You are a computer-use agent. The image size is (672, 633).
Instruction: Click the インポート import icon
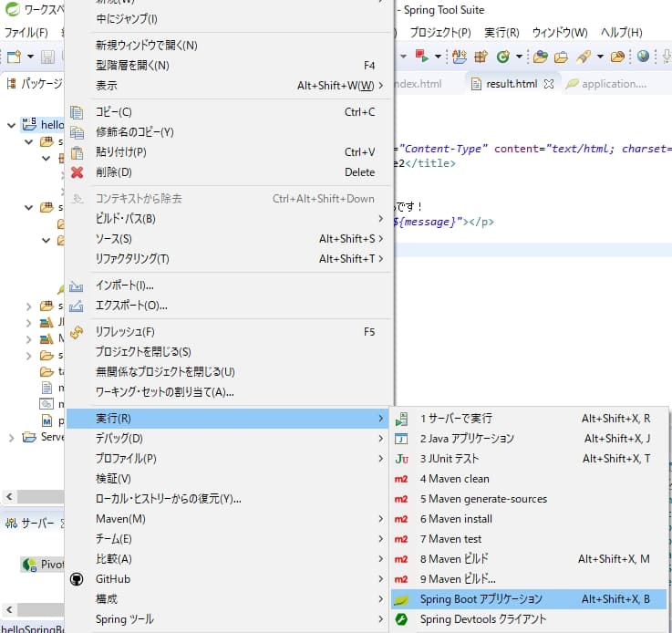[x=77, y=285]
